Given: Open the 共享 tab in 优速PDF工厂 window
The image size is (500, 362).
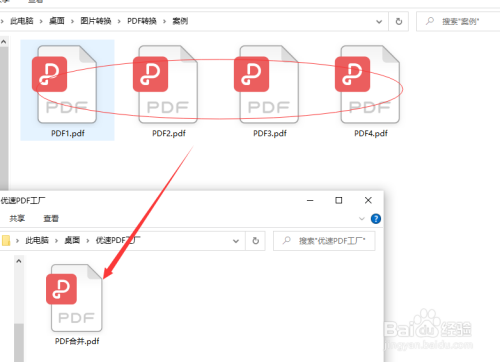Looking at the screenshot, I should pyautogui.click(x=17, y=218).
